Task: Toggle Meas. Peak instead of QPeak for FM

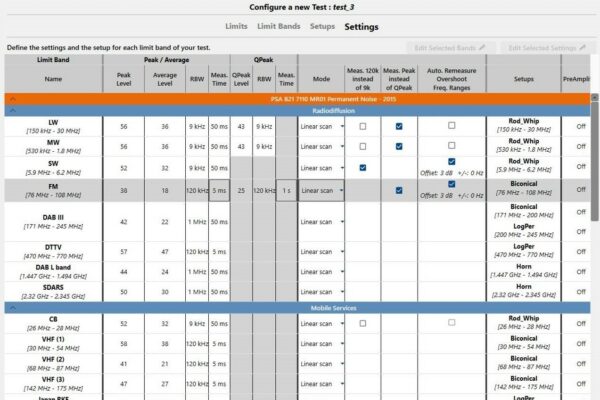Action: (399, 190)
